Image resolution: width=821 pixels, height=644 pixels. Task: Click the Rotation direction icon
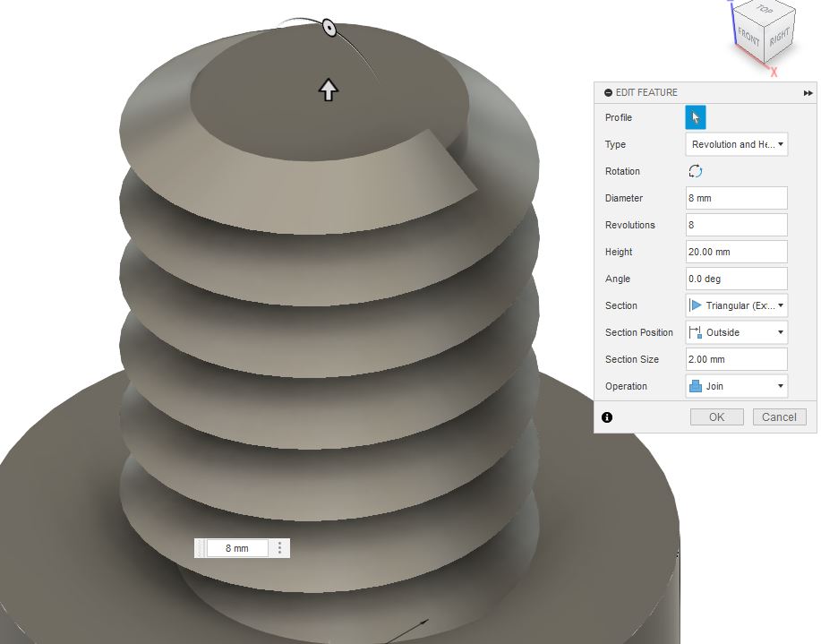click(695, 171)
